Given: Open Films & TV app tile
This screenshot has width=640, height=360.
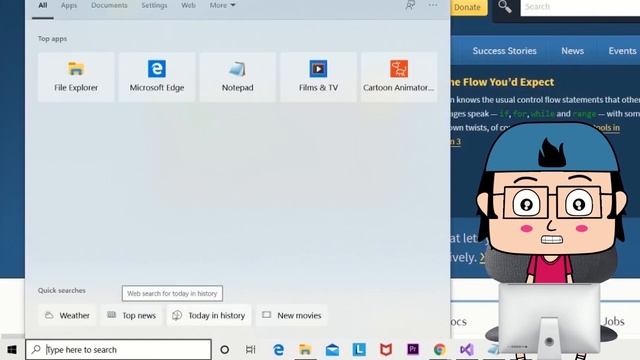Looking at the screenshot, I should [x=318, y=77].
